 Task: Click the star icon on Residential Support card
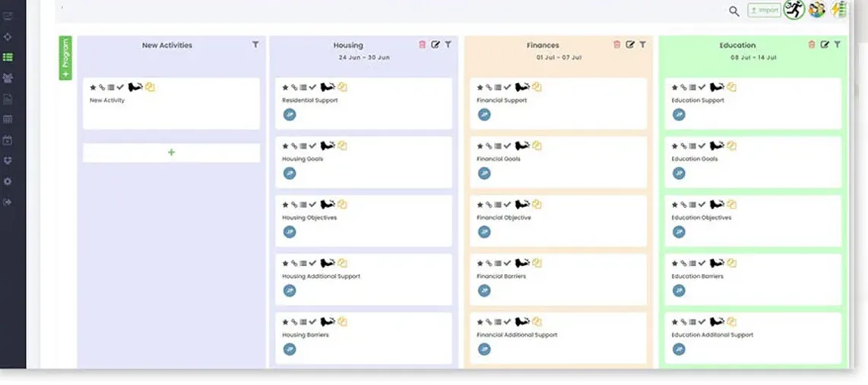point(286,87)
